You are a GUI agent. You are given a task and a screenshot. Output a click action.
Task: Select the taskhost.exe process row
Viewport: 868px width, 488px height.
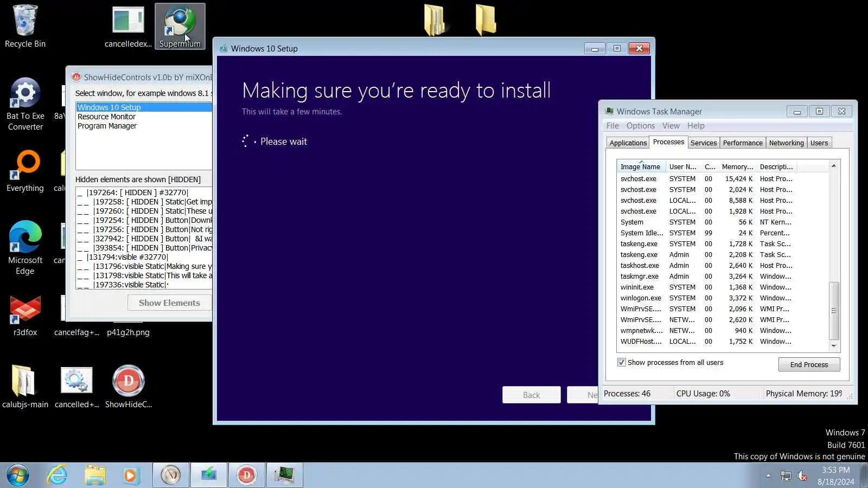tap(723, 266)
